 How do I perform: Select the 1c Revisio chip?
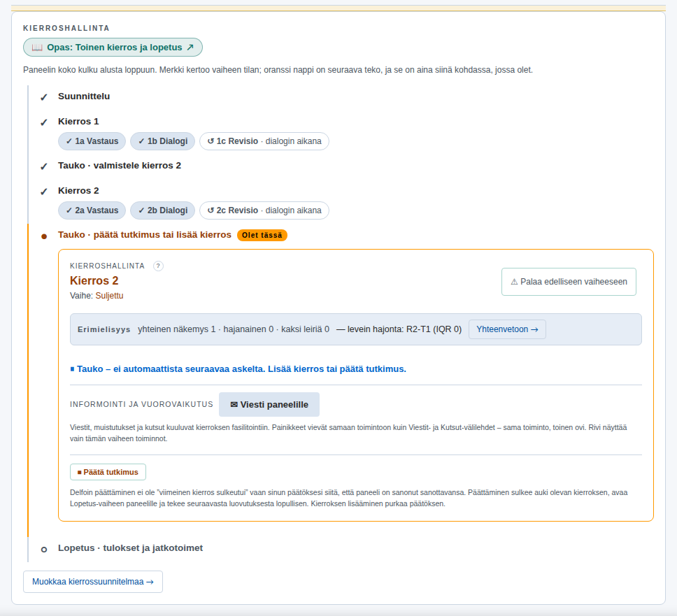pyautogui.click(x=264, y=141)
